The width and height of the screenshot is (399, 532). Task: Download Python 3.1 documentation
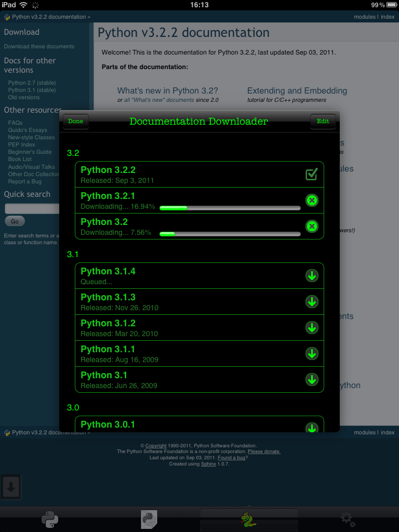(x=312, y=380)
